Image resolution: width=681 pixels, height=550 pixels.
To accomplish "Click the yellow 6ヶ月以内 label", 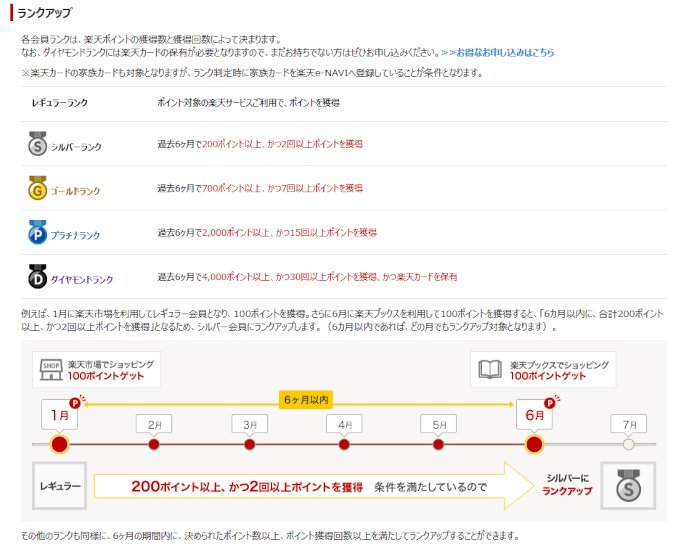I will (x=305, y=399).
